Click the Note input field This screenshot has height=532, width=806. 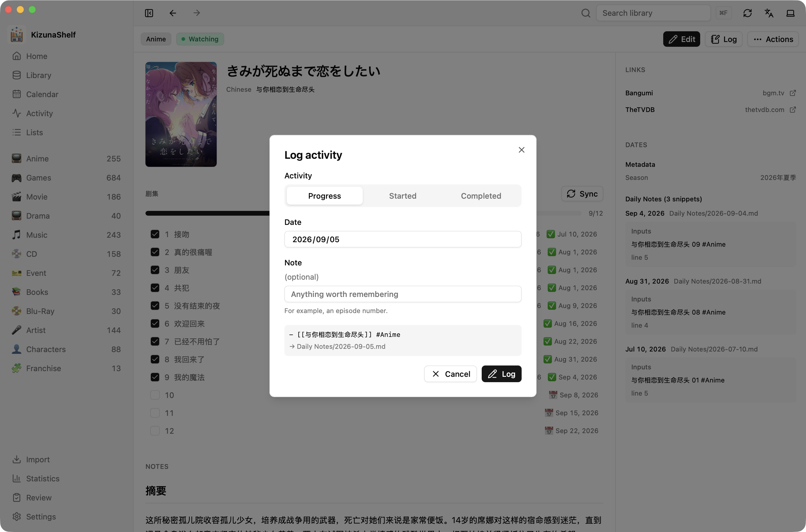point(403,294)
